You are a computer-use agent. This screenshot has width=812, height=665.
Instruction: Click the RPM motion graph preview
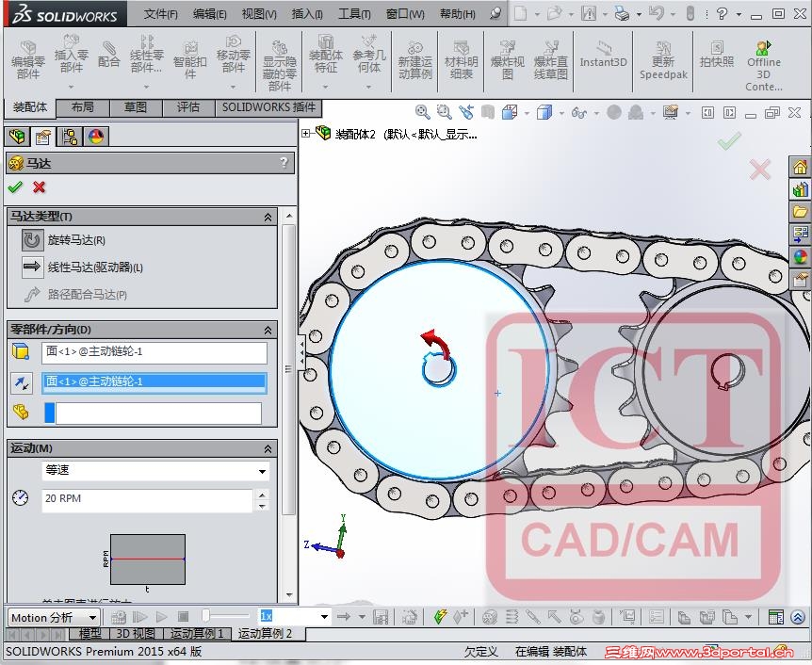pyautogui.click(x=148, y=560)
